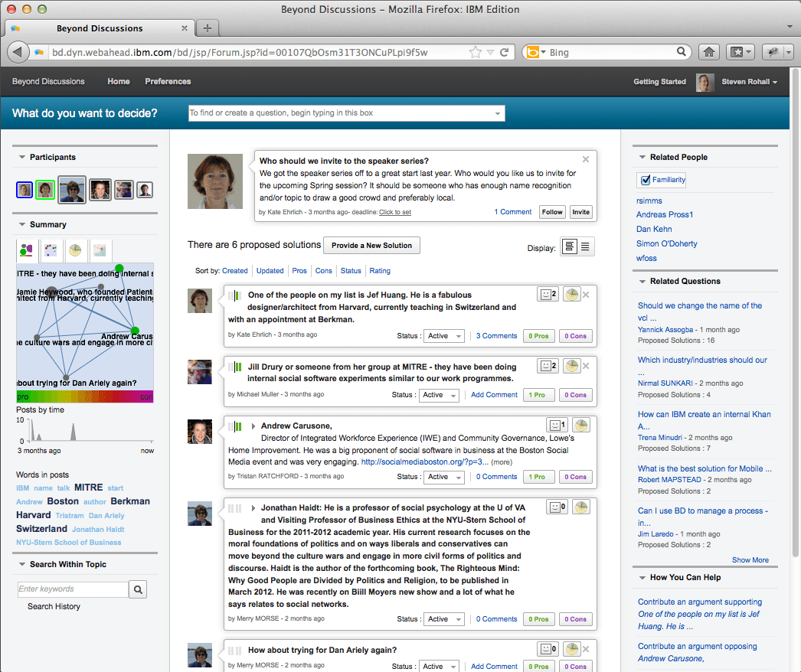Select the enlarged third participant avatar
801x672 pixels.
(x=71, y=190)
